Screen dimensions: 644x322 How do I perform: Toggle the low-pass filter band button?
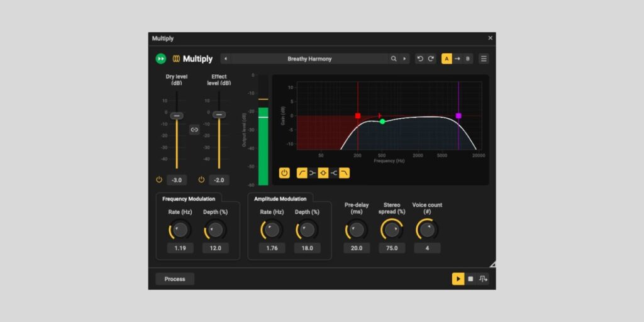coord(345,173)
